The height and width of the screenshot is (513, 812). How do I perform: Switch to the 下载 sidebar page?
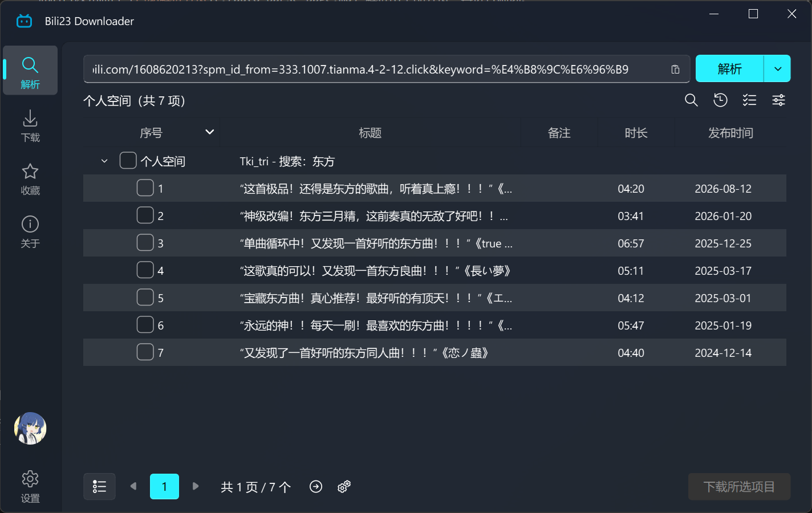click(x=30, y=125)
